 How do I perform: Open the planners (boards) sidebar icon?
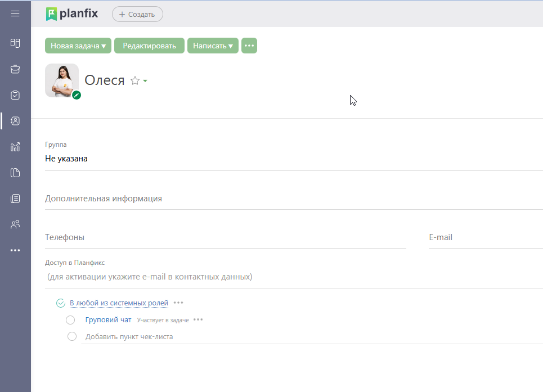tap(15, 43)
